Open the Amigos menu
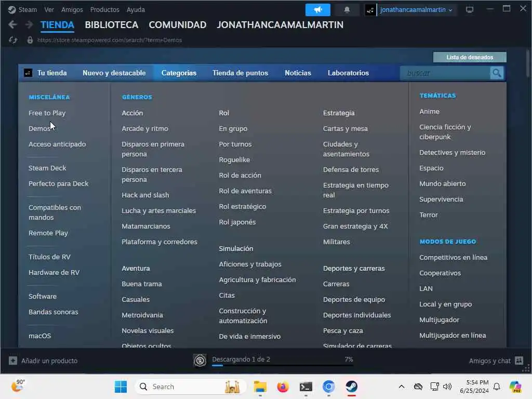The height and width of the screenshot is (399, 532). (72, 9)
